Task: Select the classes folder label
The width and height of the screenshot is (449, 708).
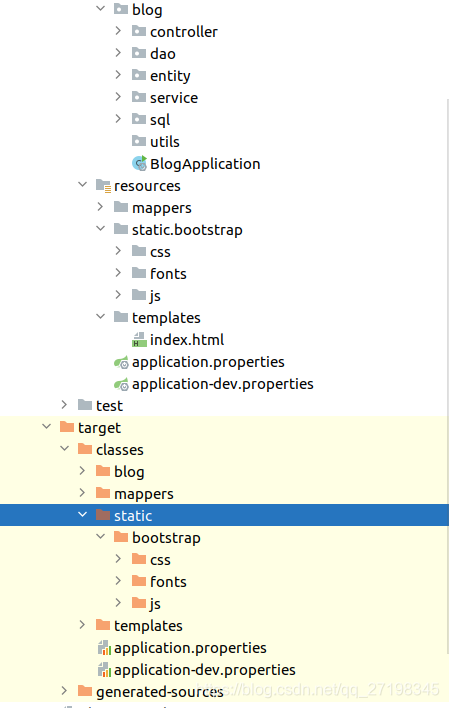Action: click(120, 450)
